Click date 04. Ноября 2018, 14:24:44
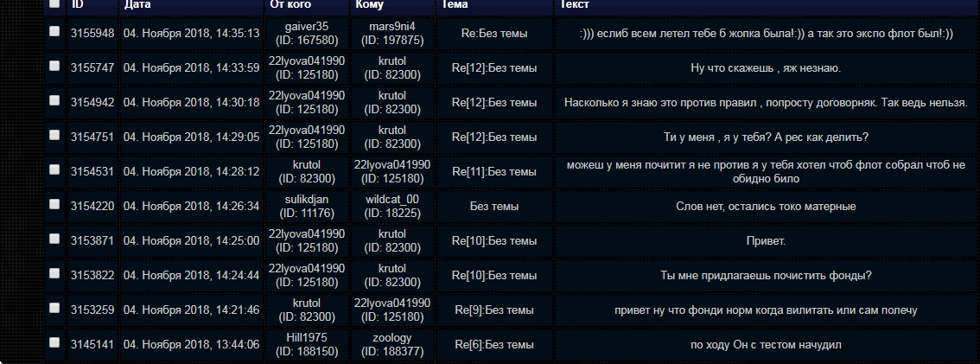Viewport: 980px width, 364px height. tap(191, 275)
